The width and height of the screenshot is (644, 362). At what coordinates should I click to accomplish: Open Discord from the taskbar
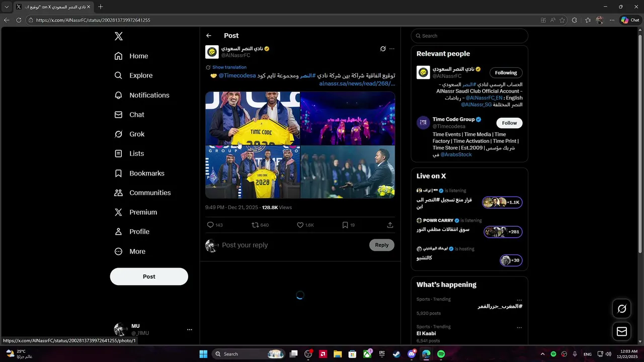click(412, 354)
